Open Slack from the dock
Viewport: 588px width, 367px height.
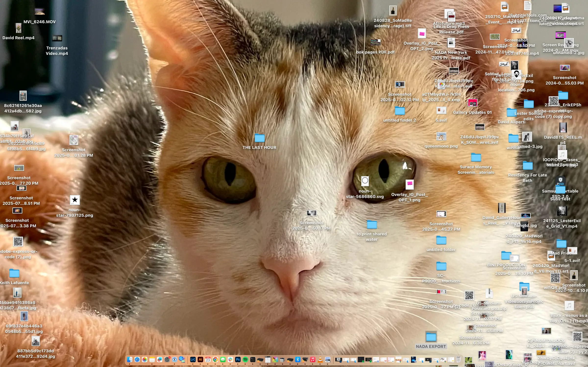pos(230,360)
